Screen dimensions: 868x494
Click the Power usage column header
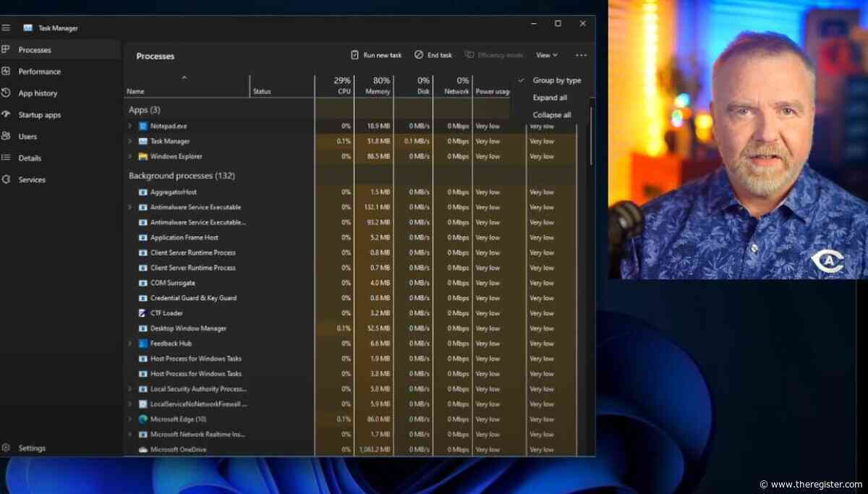pos(493,91)
